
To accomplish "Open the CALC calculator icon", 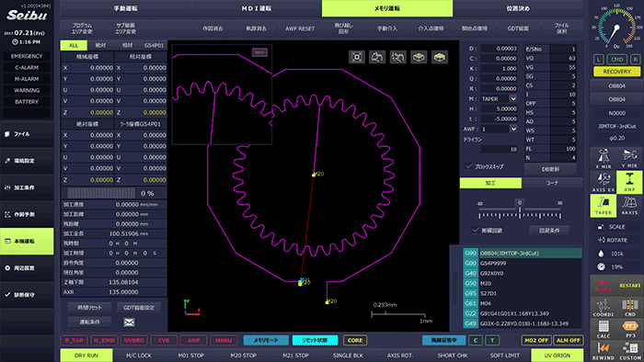I will click(603, 329).
